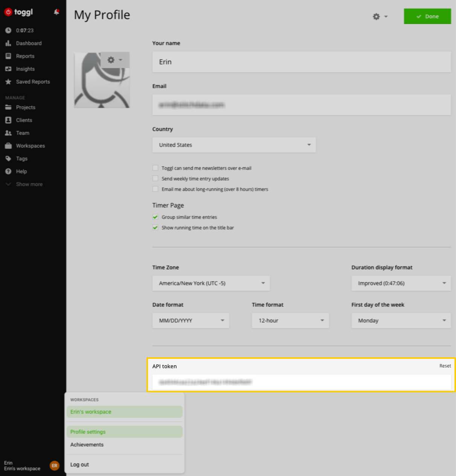Screen dimensions: 456x476
Task: View Saved Reports via the star icon
Action: coord(8,81)
